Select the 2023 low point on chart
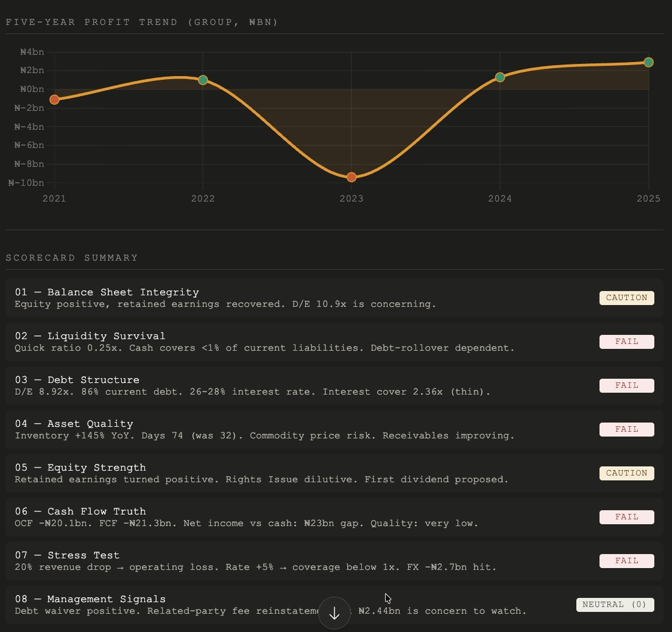This screenshot has width=672, height=632. 352,177
